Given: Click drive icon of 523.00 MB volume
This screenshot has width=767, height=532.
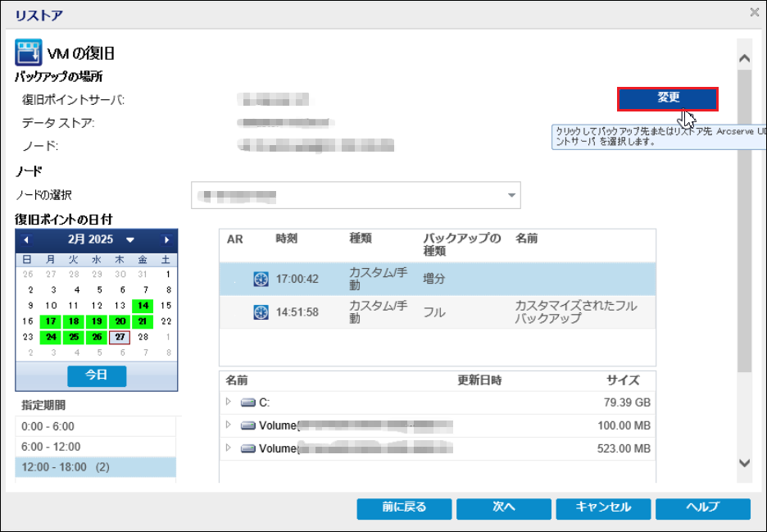Looking at the screenshot, I should (248, 448).
